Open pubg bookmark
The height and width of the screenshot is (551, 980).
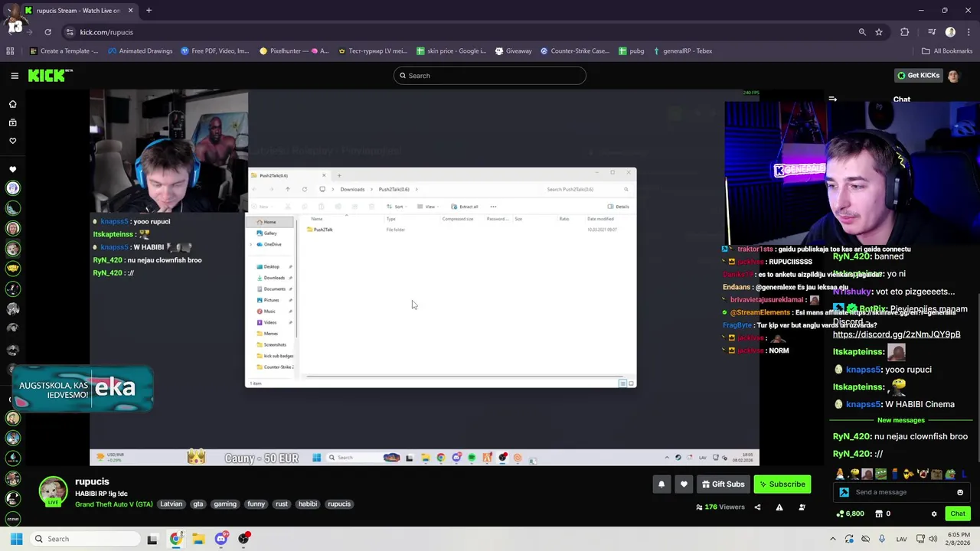tap(631, 51)
